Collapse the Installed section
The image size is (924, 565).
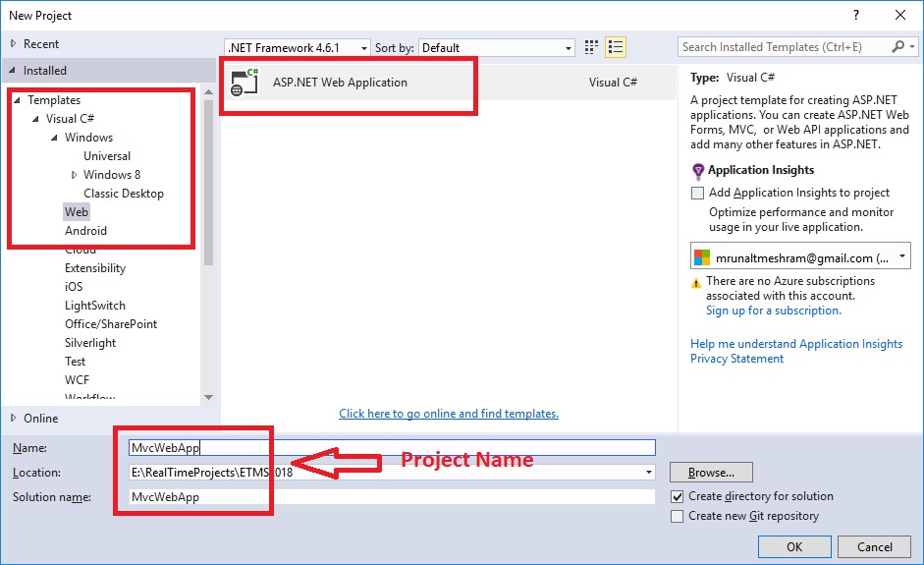click(13, 70)
